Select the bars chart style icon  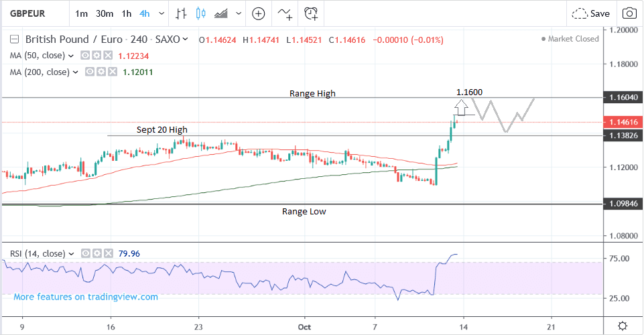(x=181, y=13)
